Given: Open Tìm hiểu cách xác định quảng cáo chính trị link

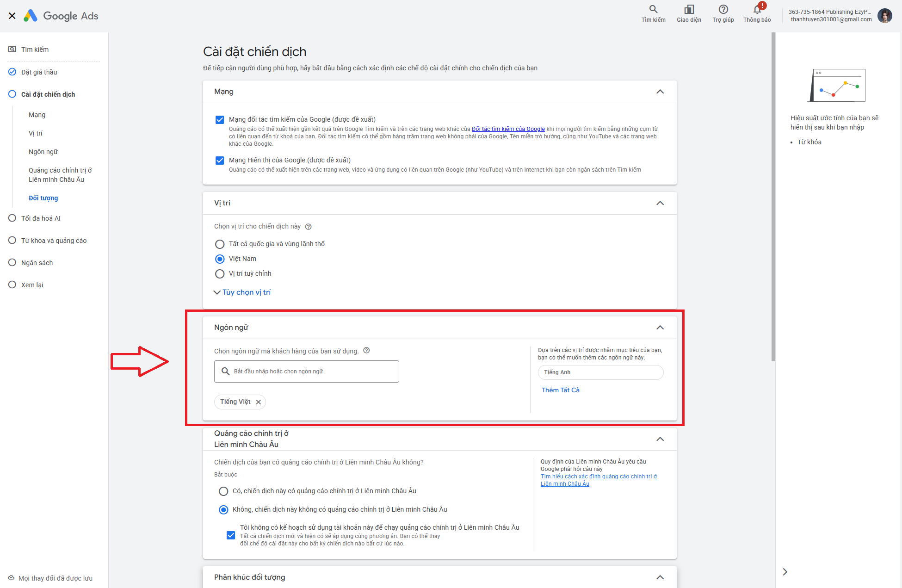Looking at the screenshot, I should pos(599,480).
